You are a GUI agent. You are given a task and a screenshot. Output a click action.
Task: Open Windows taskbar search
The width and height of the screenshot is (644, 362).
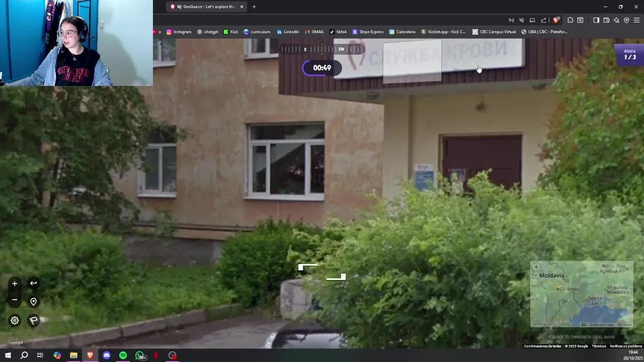point(24,355)
